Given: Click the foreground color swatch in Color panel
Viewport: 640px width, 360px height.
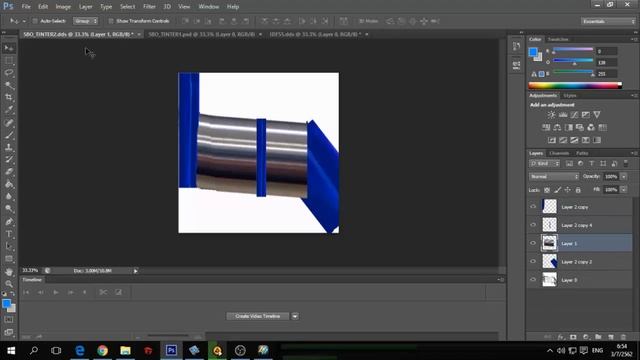Looking at the screenshot, I should pyautogui.click(x=533, y=52).
